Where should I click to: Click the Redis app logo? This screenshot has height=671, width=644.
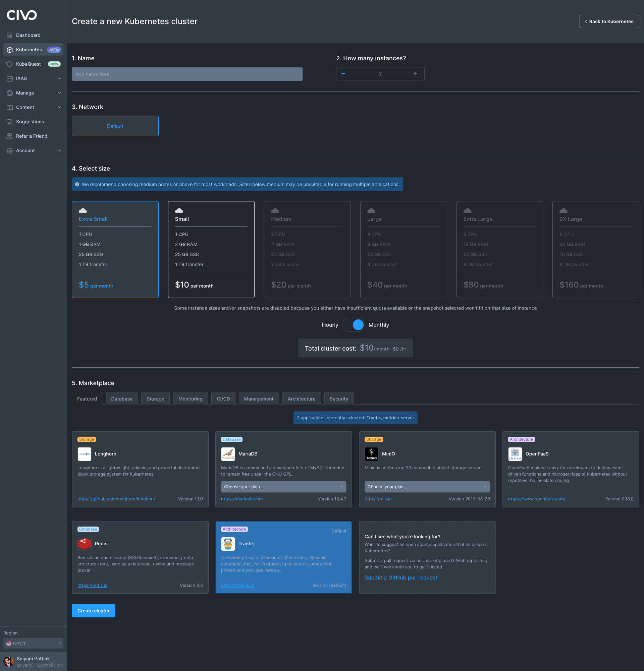point(84,544)
